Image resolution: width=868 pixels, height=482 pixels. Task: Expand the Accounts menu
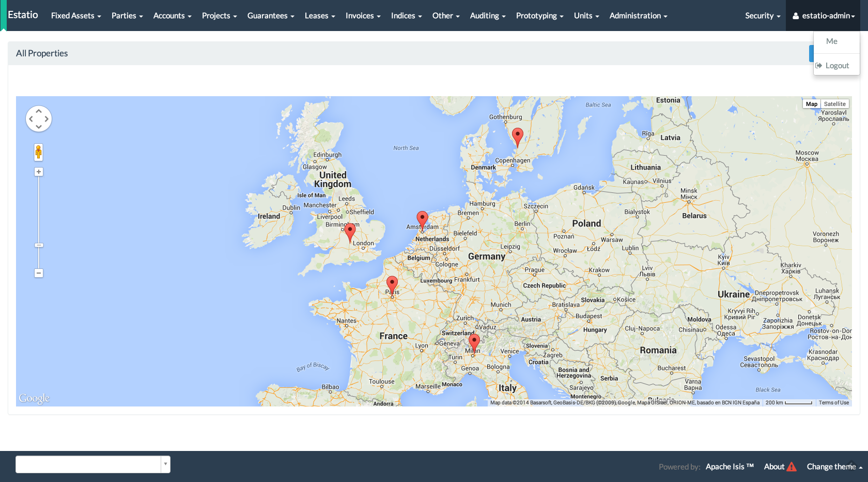172,16
